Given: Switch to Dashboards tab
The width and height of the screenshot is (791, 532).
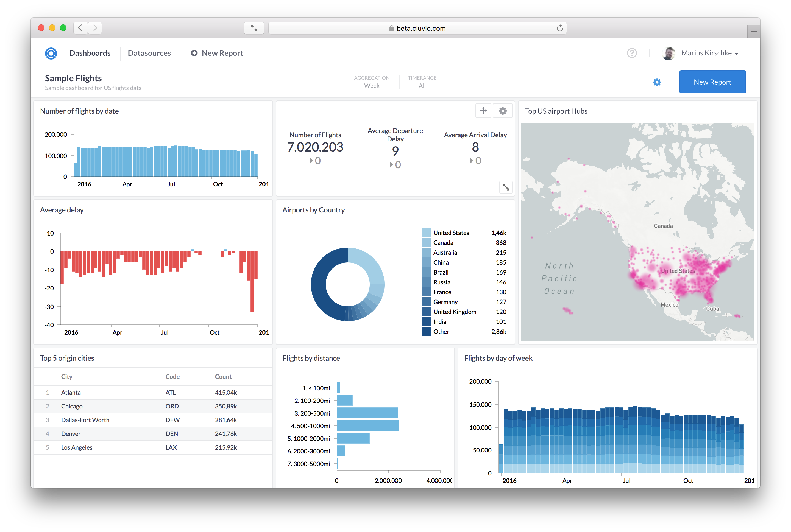Looking at the screenshot, I should pos(90,53).
